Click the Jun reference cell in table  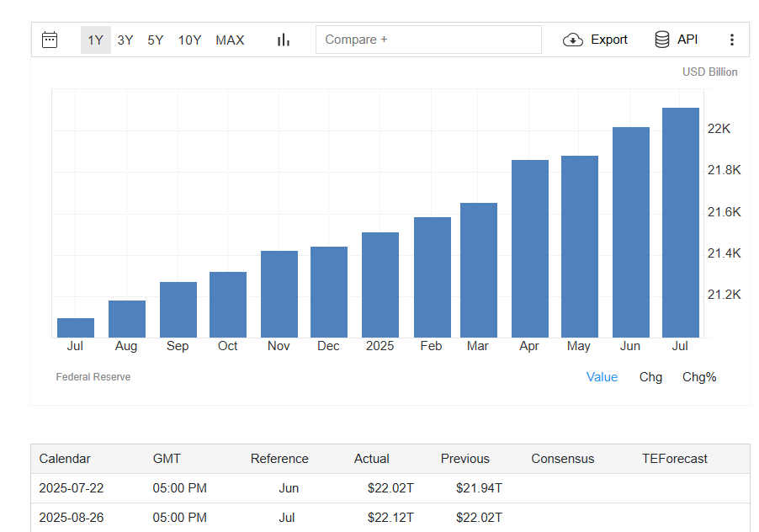point(289,488)
